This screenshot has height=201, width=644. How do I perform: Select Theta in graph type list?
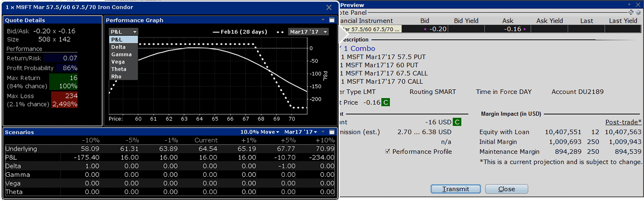(123, 69)
